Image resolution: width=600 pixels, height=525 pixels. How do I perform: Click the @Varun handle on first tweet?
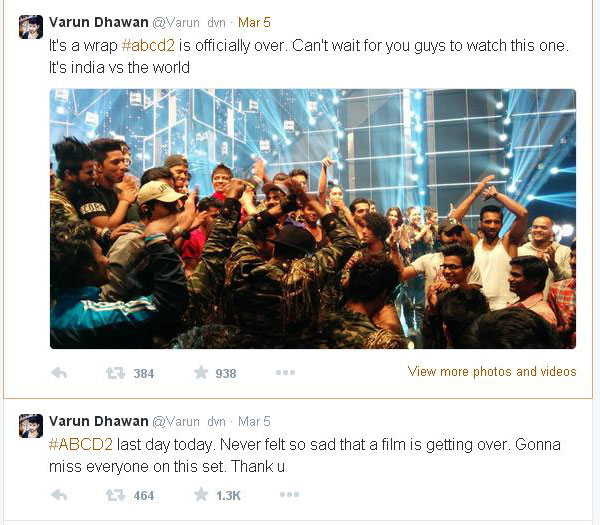(x=189, y=23)
